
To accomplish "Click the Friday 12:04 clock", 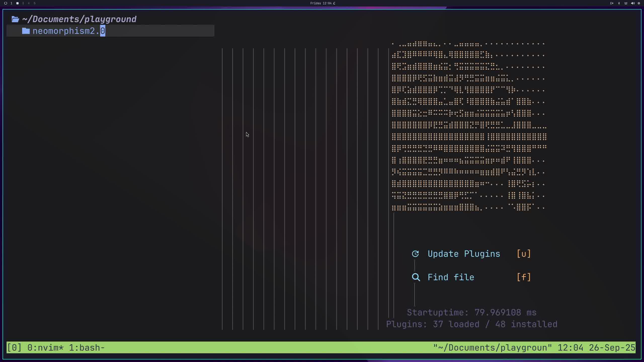I will coord(321,3).
